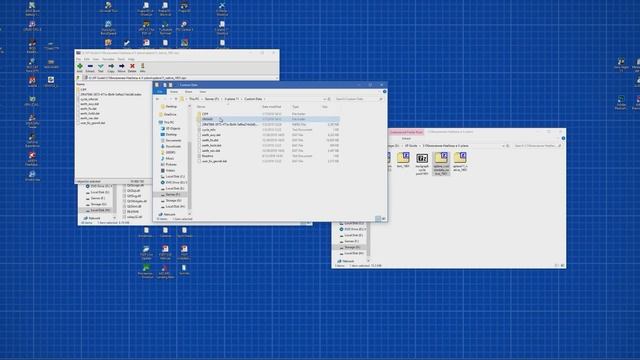The height and width of the screenshot is (360, 640).
Task: Select earth_hold.dat in Custom Data window
Action: 268,145
